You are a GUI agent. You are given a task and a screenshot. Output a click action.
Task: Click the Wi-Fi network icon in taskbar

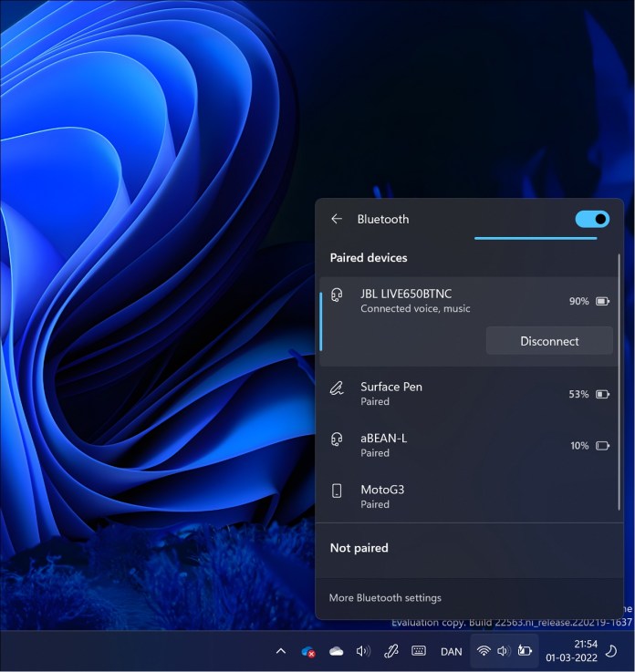[x=484, y=651]
